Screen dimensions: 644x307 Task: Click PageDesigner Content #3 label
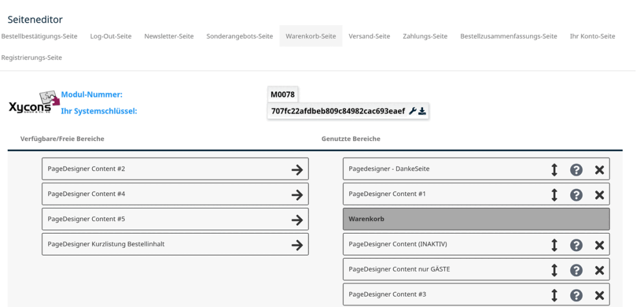[387, 294]
